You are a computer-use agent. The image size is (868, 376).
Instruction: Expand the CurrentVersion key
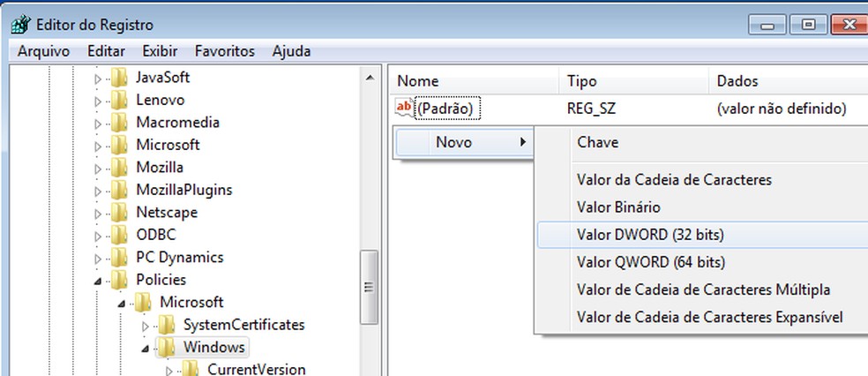tap(169, 371)
